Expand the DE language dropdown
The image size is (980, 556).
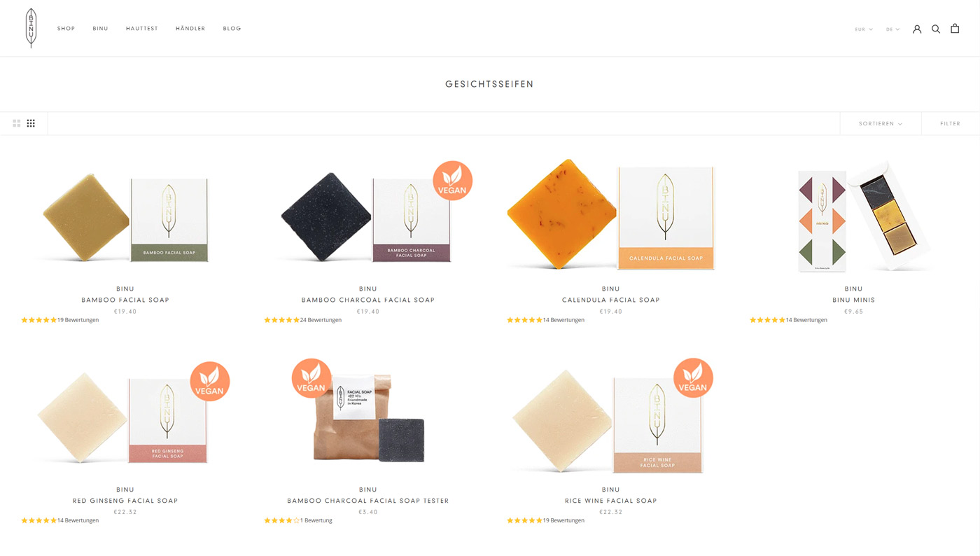(893, 29)
